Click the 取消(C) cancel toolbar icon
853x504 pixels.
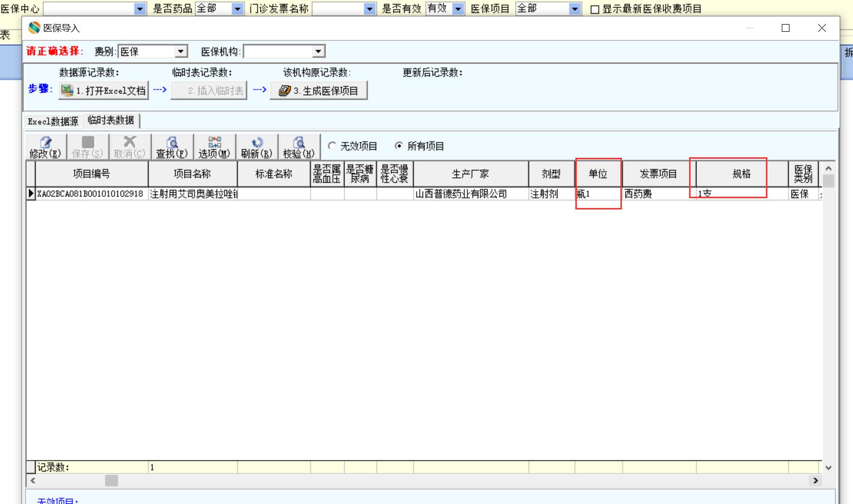(x=130, y=147)
